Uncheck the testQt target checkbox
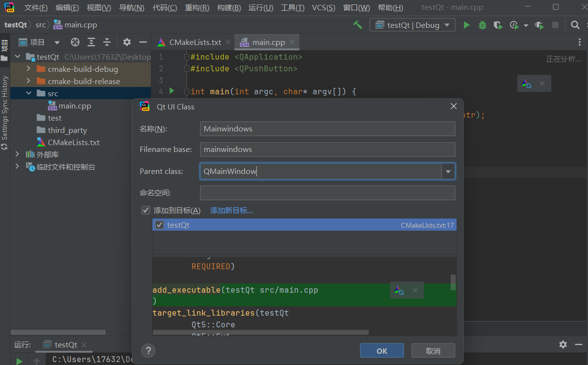The width and height of the screenshot is (588, 365). (x=159, y=225)
